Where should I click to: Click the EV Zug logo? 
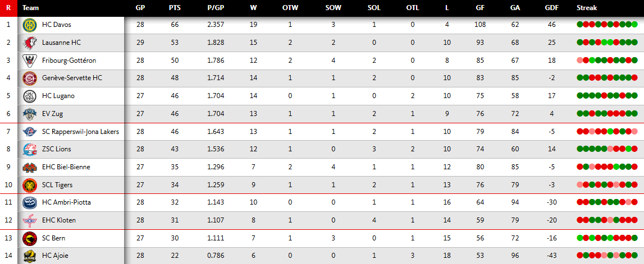(x=29, y=114)
